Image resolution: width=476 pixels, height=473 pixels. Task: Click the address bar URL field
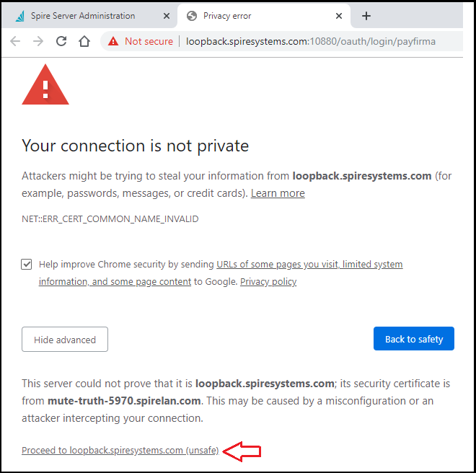coord(310,41)
